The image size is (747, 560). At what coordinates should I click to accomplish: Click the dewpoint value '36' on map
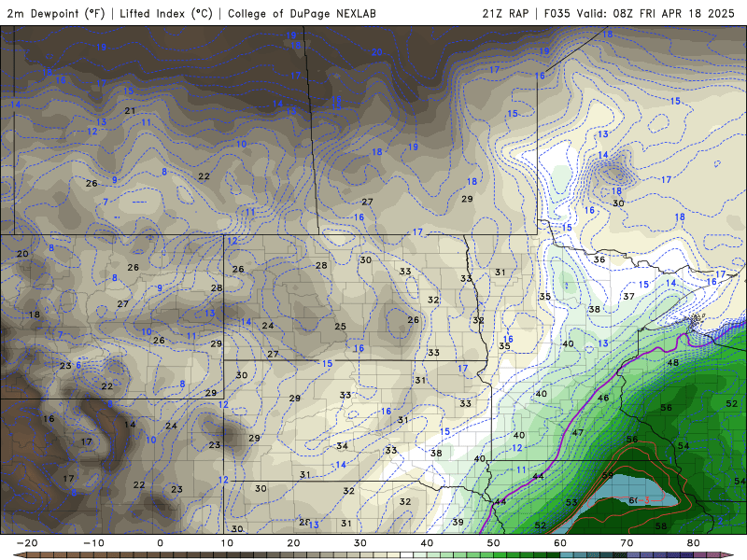599,259
